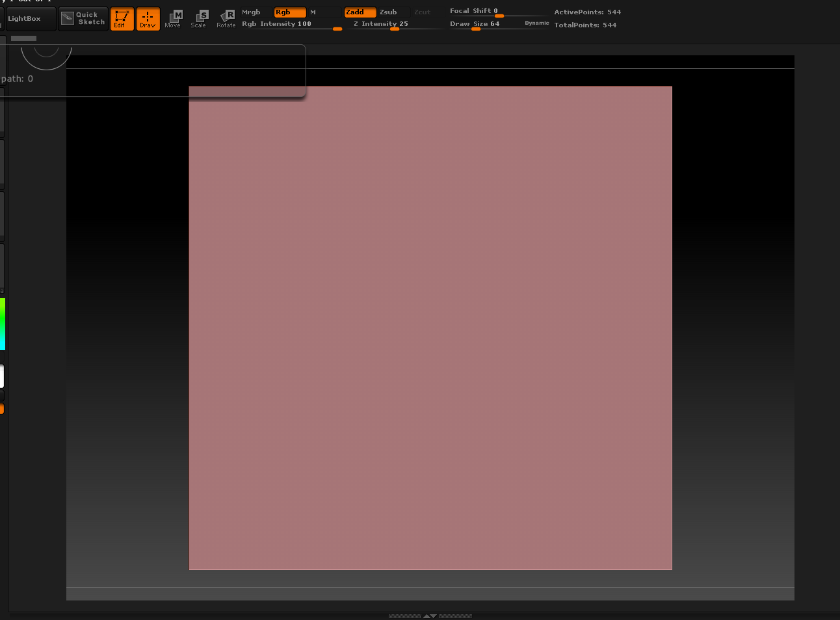Toggle the Rgb color mode
The width and height of the screenshot is (840, 620).
(290, 12)
